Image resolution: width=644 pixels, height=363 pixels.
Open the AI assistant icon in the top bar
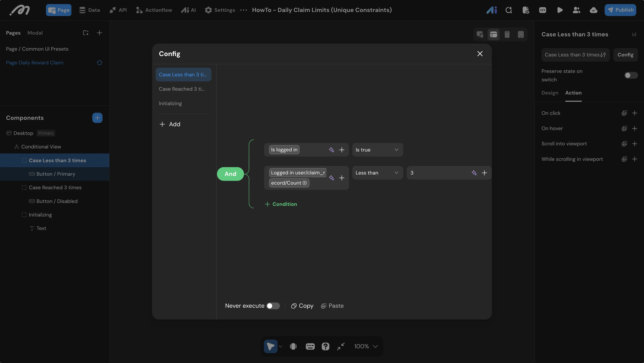491,10
